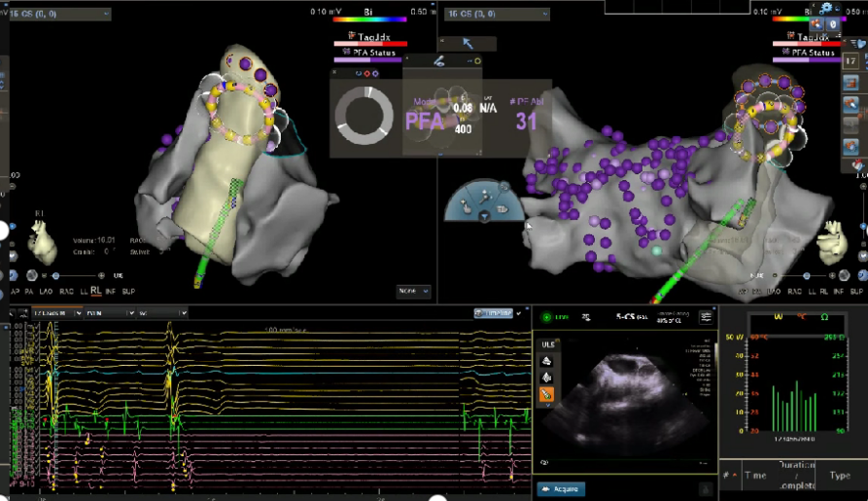The height and width of the screenshot is (501, 868).
Task: Click the gray sphere render icon right map
Action: tap(844, 275)
